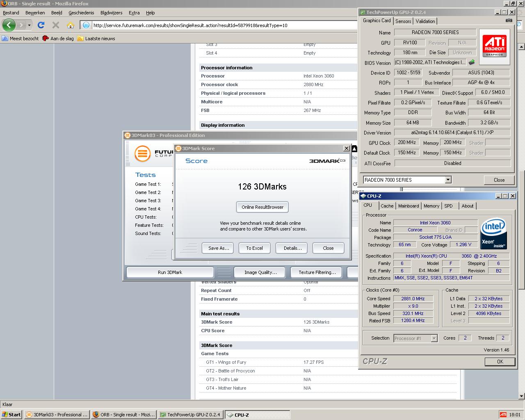Image resolution: width=525 pixels, height=420 pixels.
Task: Click GPU-Z screenshot camera icon
Action: [x=509, y=21]
